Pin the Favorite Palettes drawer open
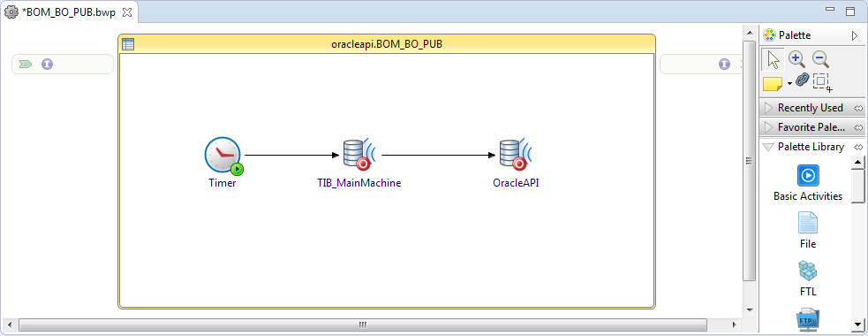This screenshot has height=336, width=868. [858, 127]
